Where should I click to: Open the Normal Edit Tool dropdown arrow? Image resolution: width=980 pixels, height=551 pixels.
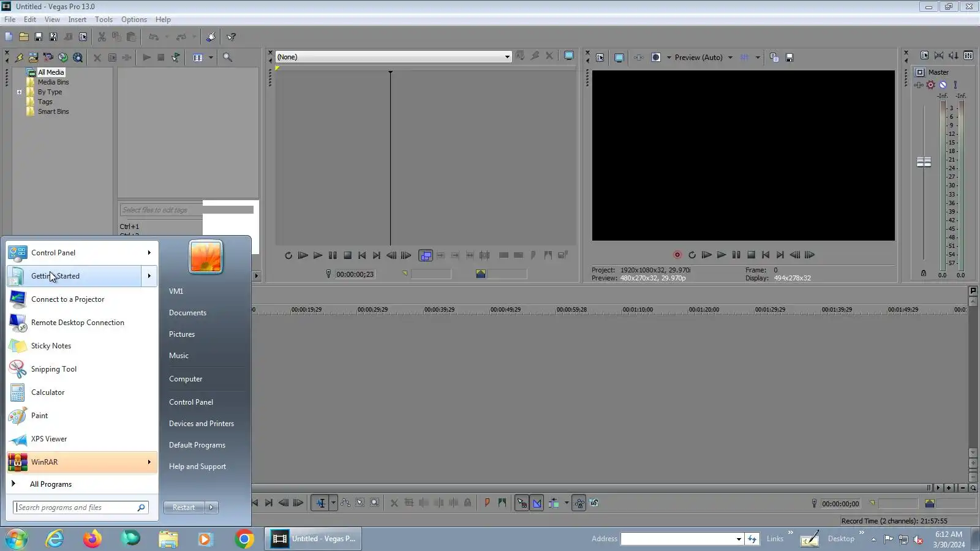pos(333,503)
